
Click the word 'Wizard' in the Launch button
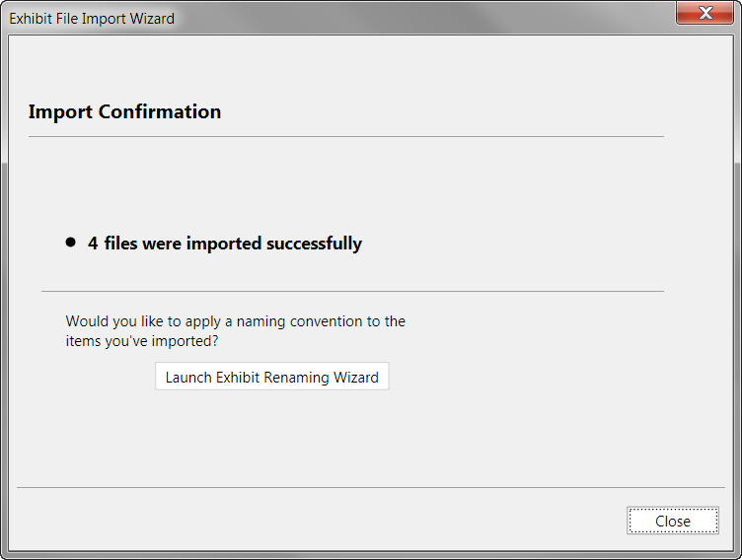(356, 377)
